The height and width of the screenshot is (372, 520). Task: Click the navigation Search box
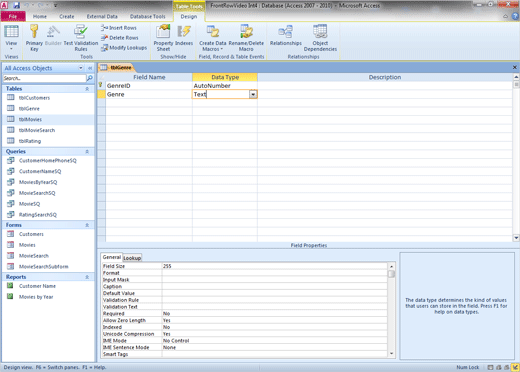[x=44, y=78]
